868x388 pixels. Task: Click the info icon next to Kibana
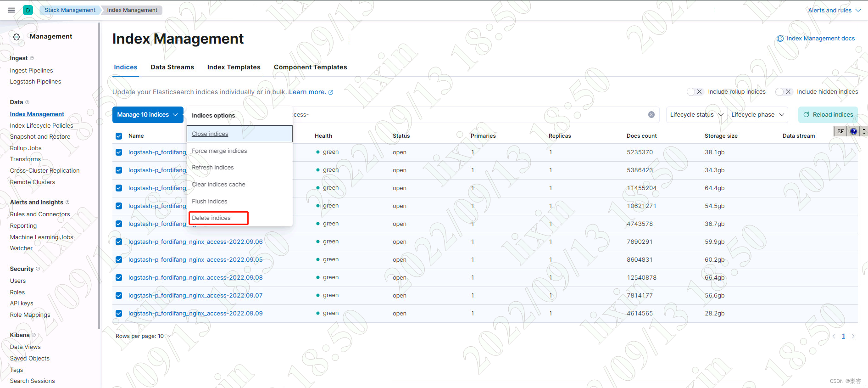pos(33,335)
